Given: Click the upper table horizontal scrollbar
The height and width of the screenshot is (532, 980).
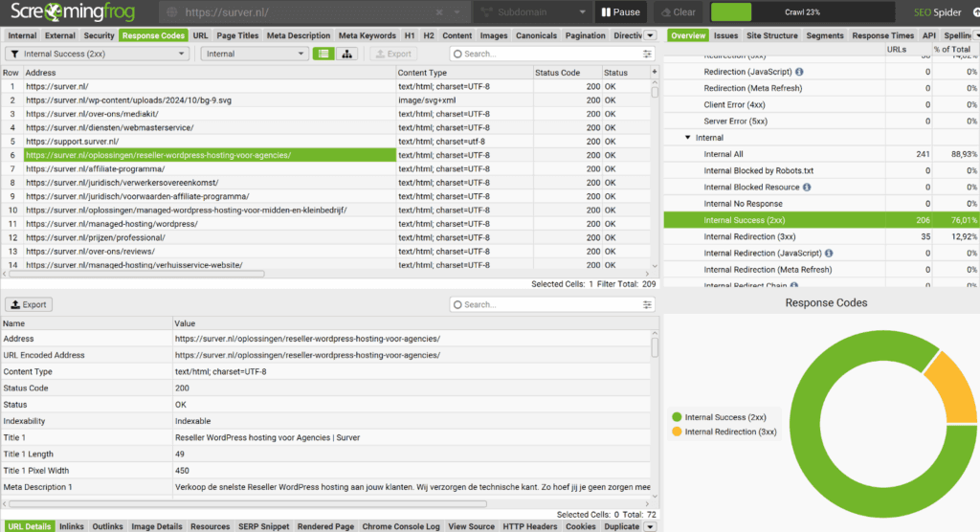Looking at the screenshot, I should [x=136, y=274].
